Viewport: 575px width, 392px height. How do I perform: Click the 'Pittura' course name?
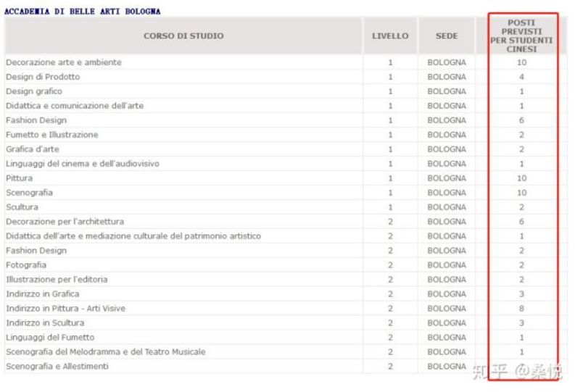coord(19,178)
